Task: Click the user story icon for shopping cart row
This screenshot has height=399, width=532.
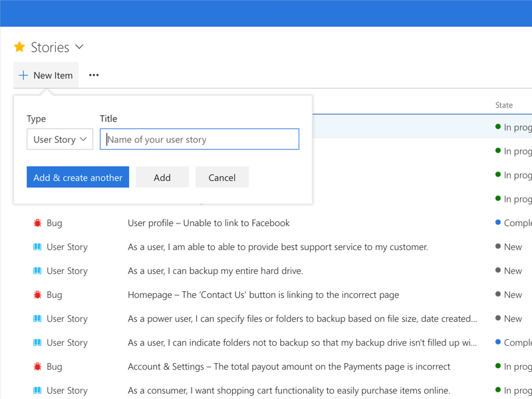Action: coord(37,390)
